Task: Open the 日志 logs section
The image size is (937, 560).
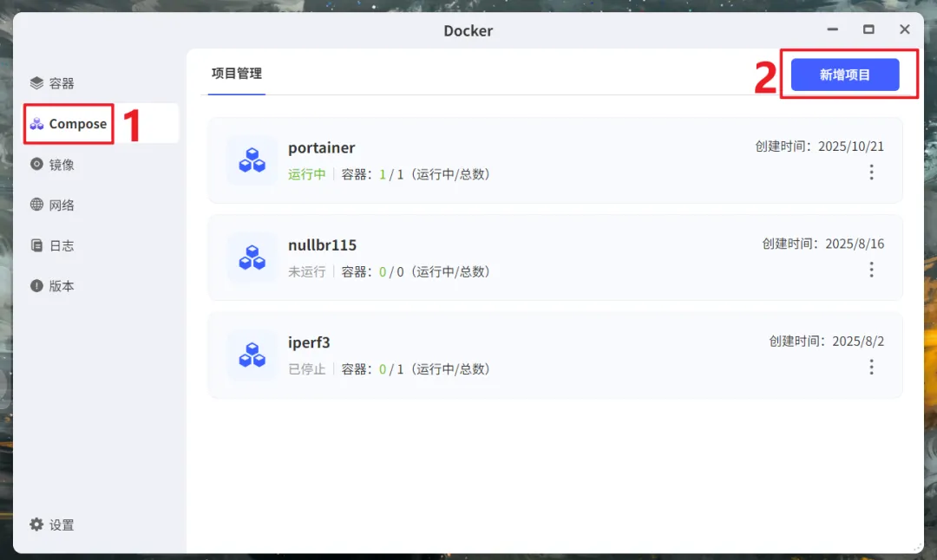Action: coord(101,245)
